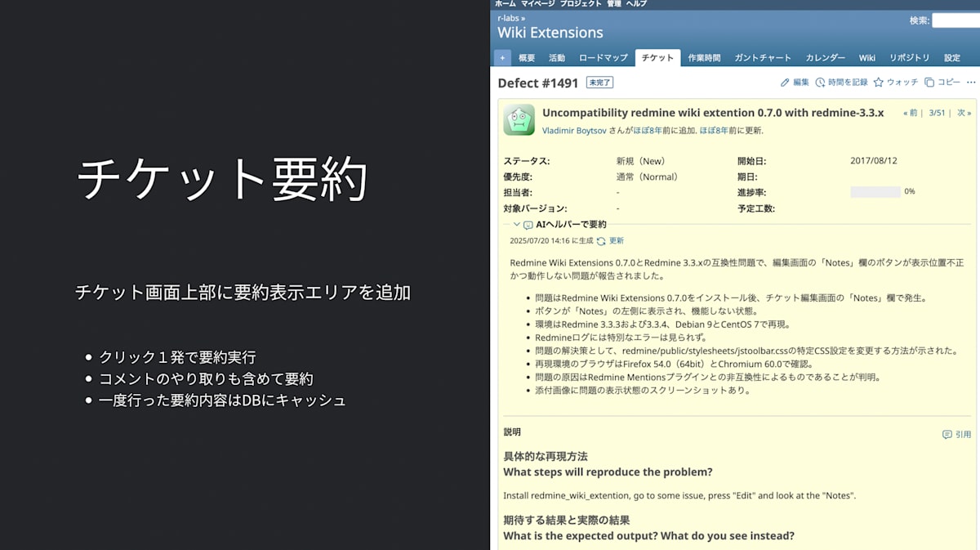Click the 通常（Normal） priority value

647,177
